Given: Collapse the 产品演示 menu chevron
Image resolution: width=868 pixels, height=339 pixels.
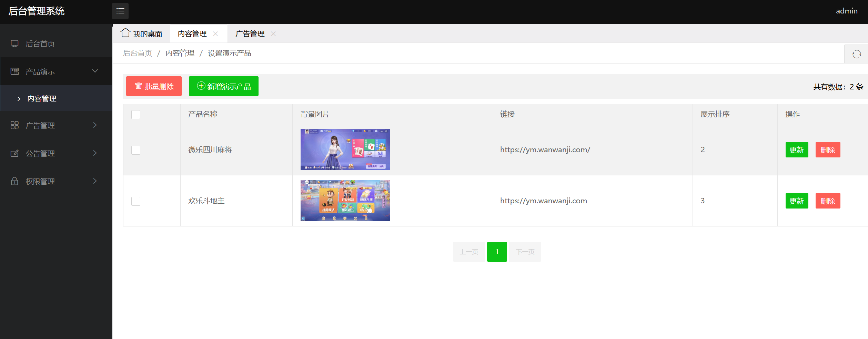Looking at the screenshot, I should click(95, 71).
